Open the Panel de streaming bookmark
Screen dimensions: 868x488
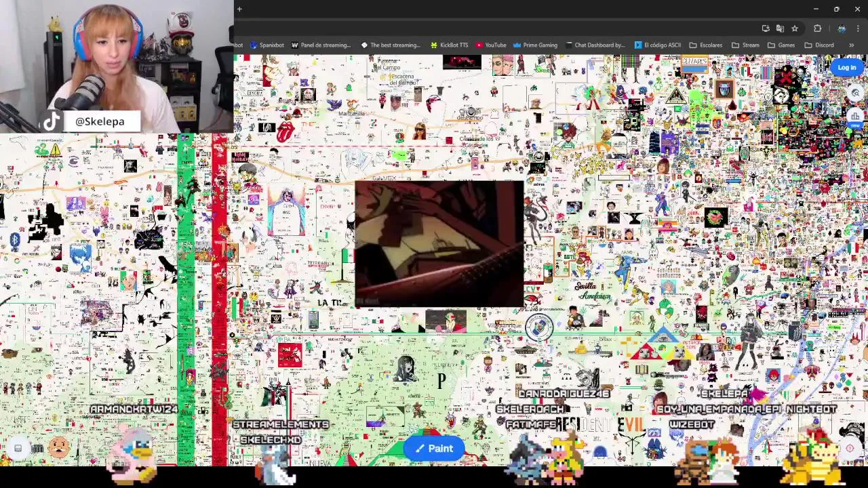pos(321,45)
